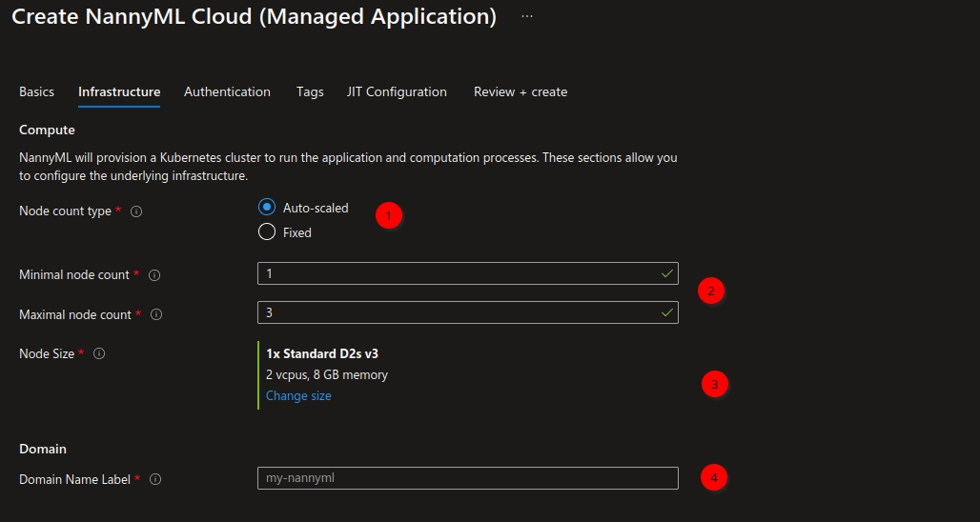Open the JIT Configuration tab
Screen dimensions: 980x522
click(397, 92)
